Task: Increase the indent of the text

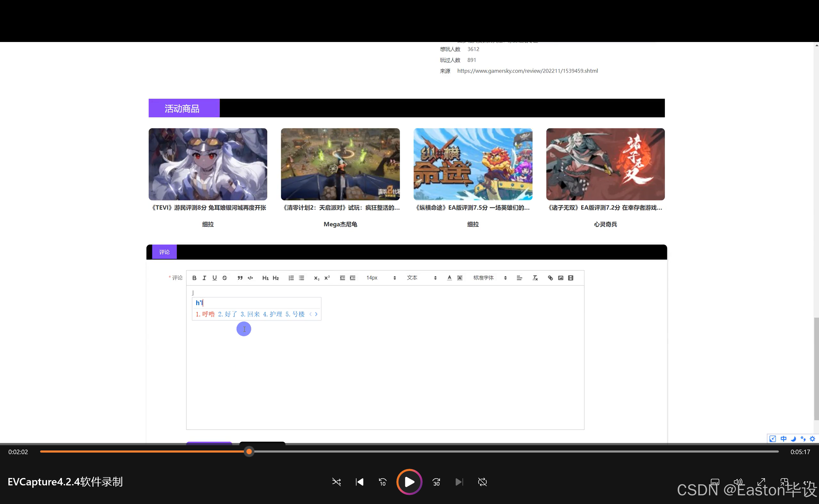Action: click(353, 278)
